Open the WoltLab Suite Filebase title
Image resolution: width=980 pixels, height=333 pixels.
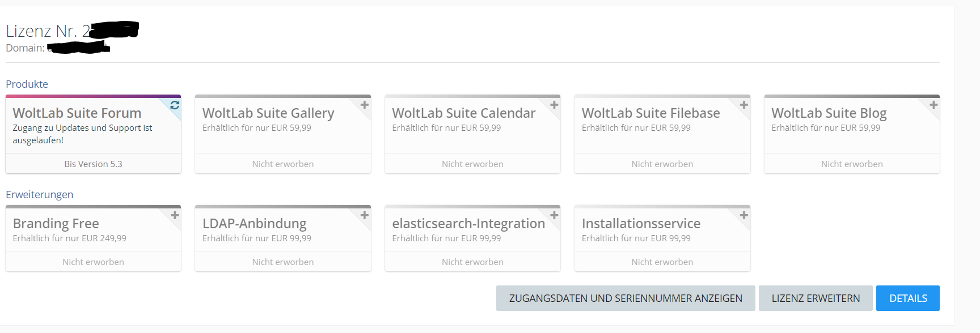(x=650, y=113)
